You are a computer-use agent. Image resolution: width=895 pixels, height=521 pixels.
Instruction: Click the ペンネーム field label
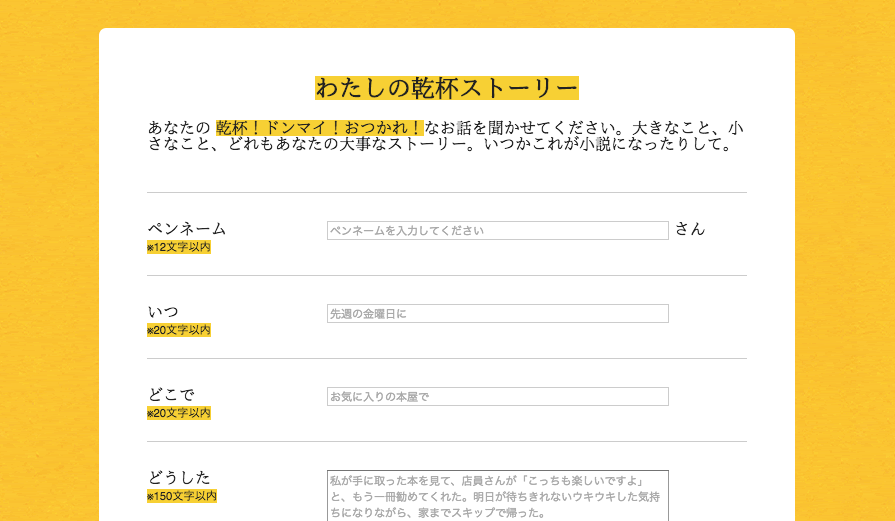pos(187,228)
